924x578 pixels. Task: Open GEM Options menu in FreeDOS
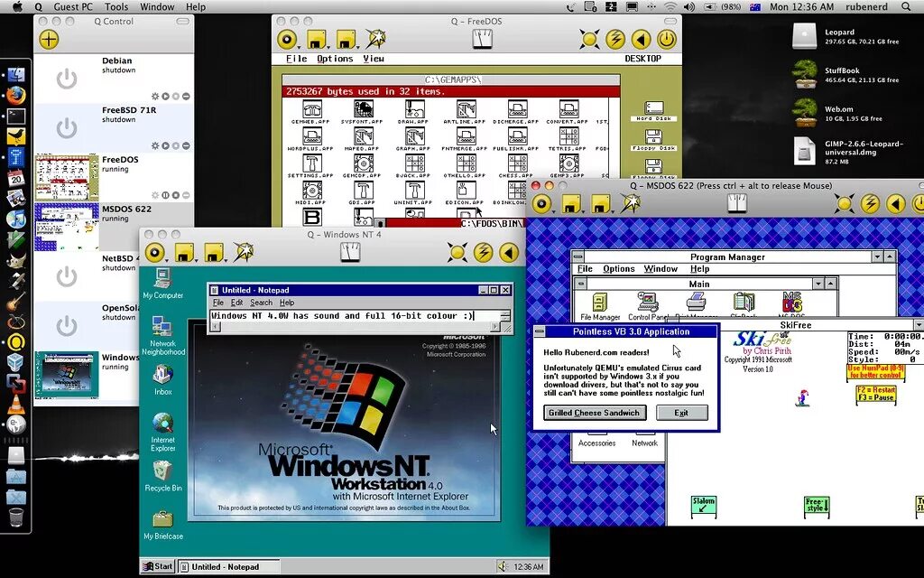335,59
